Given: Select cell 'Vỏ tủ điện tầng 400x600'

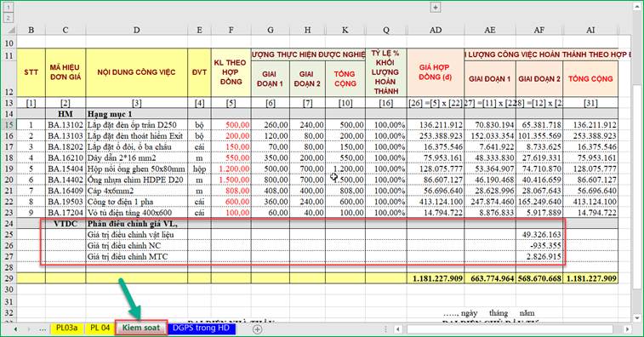Looking at the screenshot, I should [137, 213].
